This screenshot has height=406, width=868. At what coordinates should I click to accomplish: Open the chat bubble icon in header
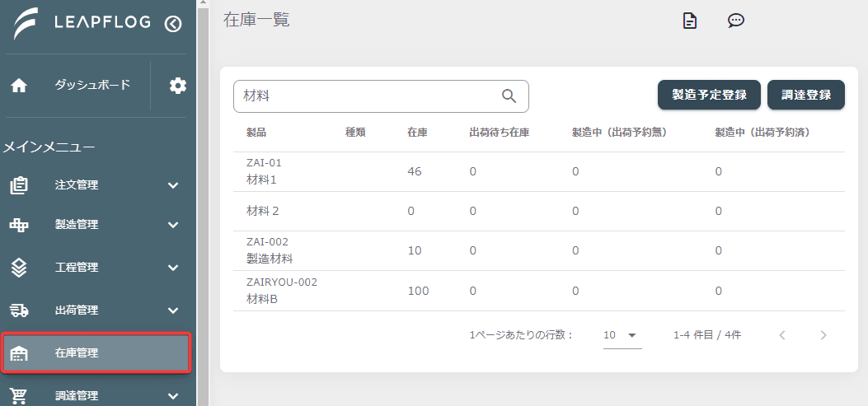pos(735,21)
